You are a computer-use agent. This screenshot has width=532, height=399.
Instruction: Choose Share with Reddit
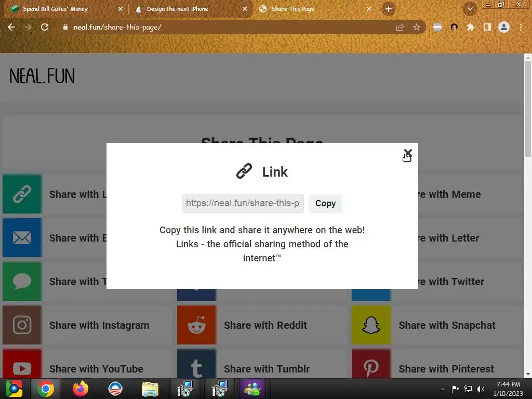[265, 325]
